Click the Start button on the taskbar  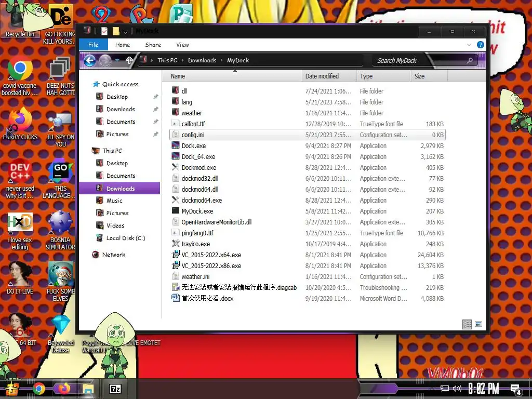12,389
